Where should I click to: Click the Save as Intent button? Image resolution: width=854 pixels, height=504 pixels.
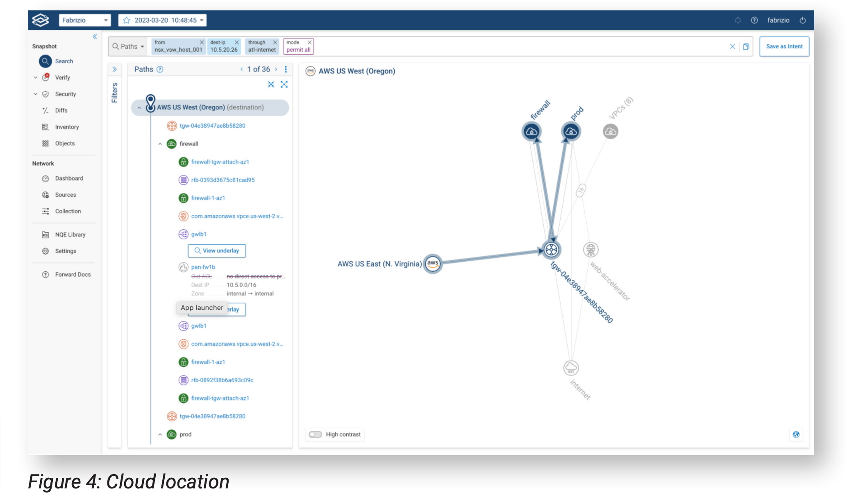click(784, 46)
